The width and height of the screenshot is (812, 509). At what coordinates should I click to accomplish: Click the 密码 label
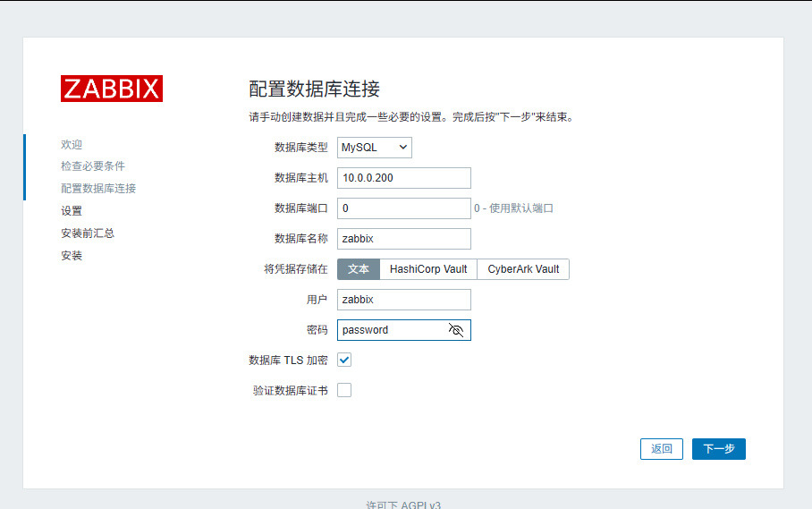click(x=317, y=330)
